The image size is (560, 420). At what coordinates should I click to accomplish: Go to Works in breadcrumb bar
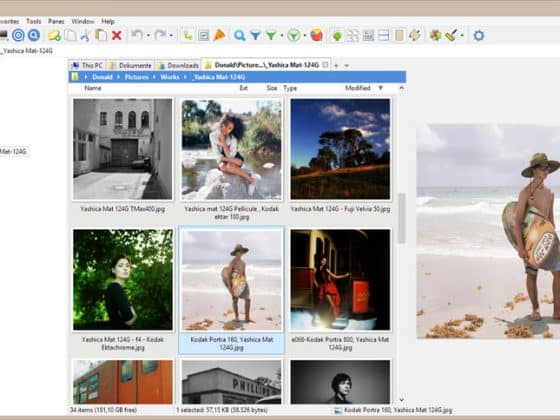[170, 77]
